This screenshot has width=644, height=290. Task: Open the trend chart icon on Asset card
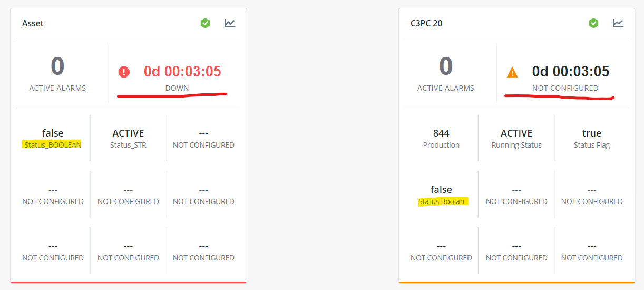tap(230, 23)
